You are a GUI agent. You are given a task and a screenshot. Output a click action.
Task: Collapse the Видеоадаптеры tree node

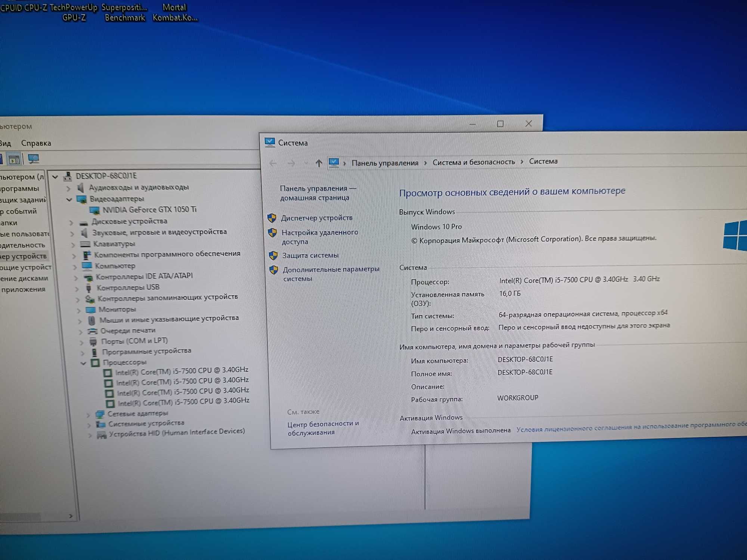pyautogui.click(x=69, y=200)
